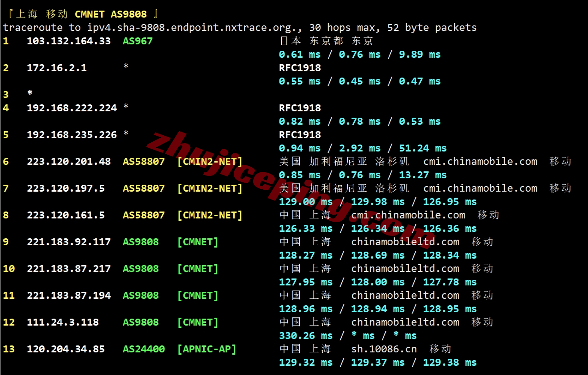Select hop 4 IP 192.168.222.224
The height and width of the screenshot is (375, 588).
(72, 108)
